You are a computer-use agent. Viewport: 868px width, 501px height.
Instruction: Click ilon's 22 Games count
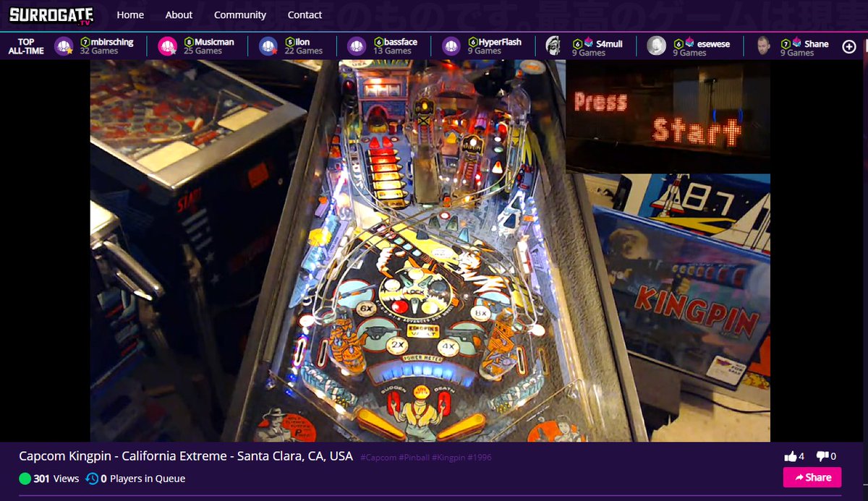(304, 51)
